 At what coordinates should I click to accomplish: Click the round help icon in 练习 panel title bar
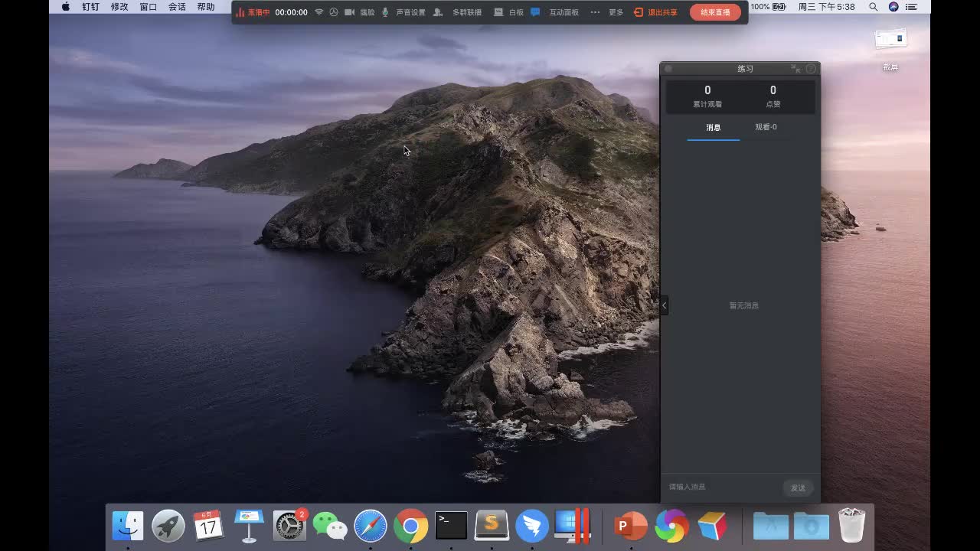(x=812, y=69)
